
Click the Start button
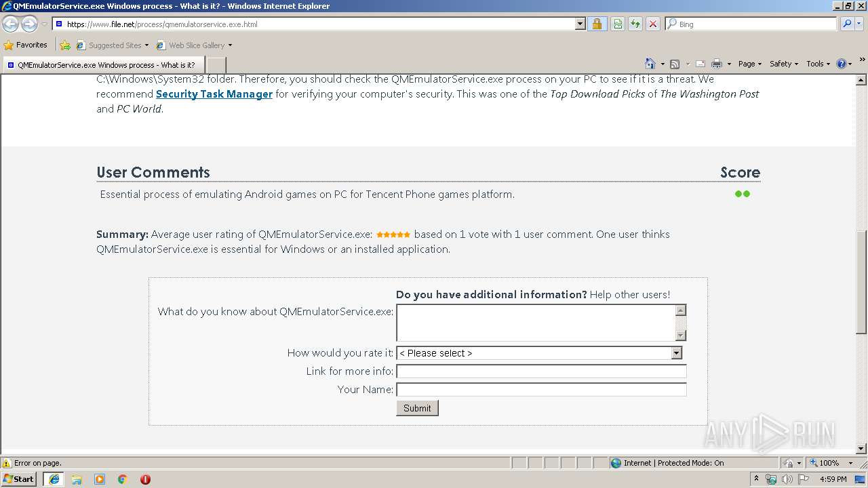[19, 479]
